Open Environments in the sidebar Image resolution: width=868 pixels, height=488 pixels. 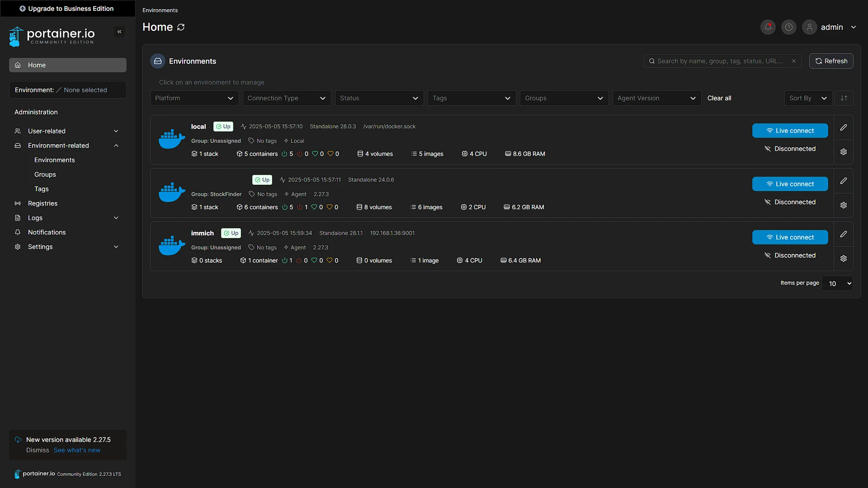[x=55, y=160]
